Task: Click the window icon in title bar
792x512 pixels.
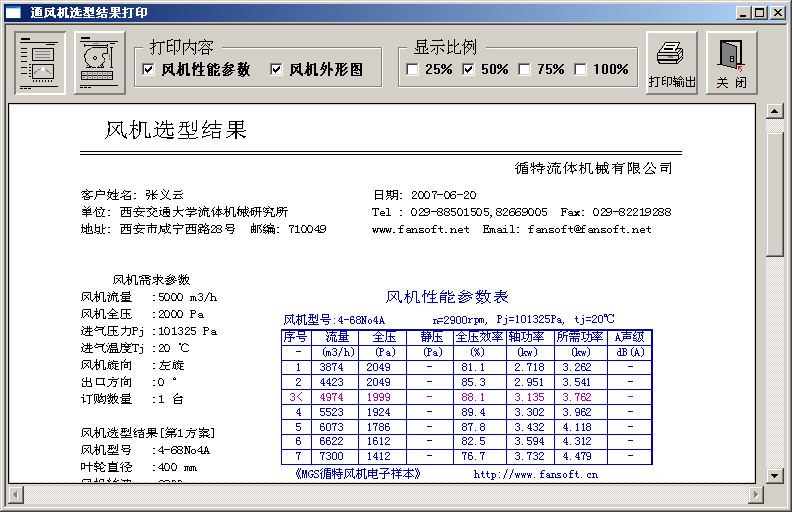Action: (14, 12)
